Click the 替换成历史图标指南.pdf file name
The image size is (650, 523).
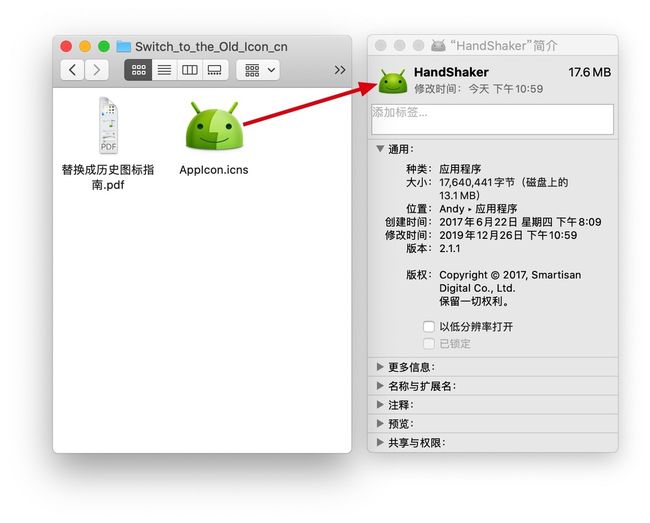point(108,177)
